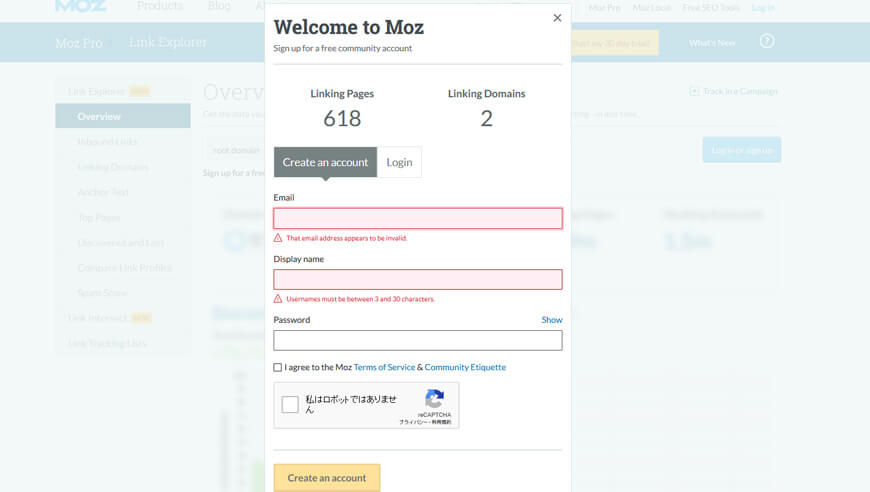
Task: Switch to the Login tab in dialog
Action: click(x=399, y=162)
